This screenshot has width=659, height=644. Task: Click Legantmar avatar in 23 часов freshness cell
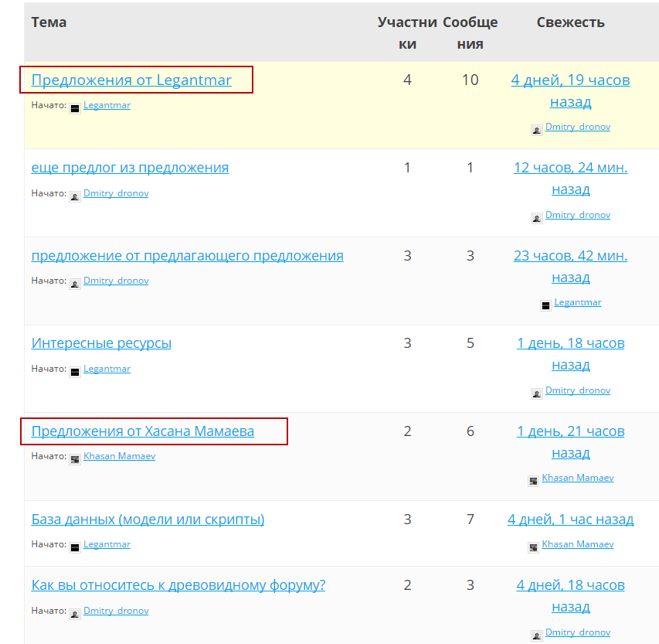[x=545, y=305]
